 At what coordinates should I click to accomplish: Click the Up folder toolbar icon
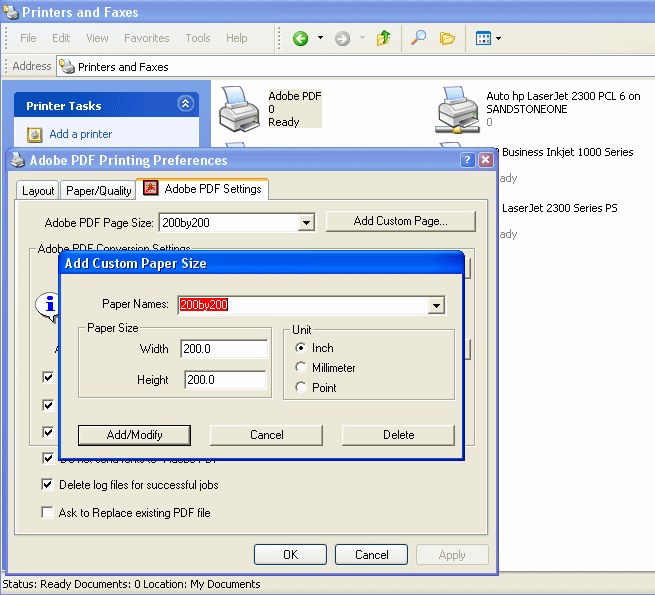click(383, 38)
